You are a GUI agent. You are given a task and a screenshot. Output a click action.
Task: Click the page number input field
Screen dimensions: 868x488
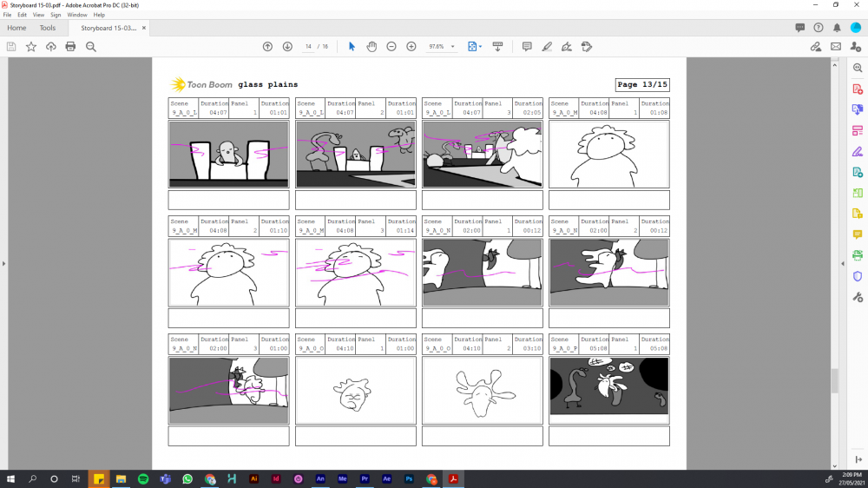[x=308, y=46]
